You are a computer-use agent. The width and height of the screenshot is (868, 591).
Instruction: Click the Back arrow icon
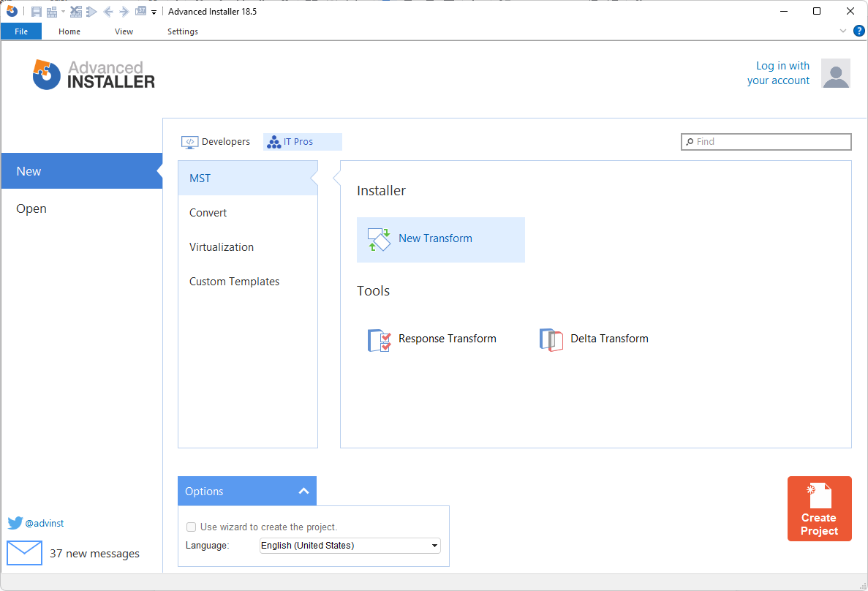108,12
